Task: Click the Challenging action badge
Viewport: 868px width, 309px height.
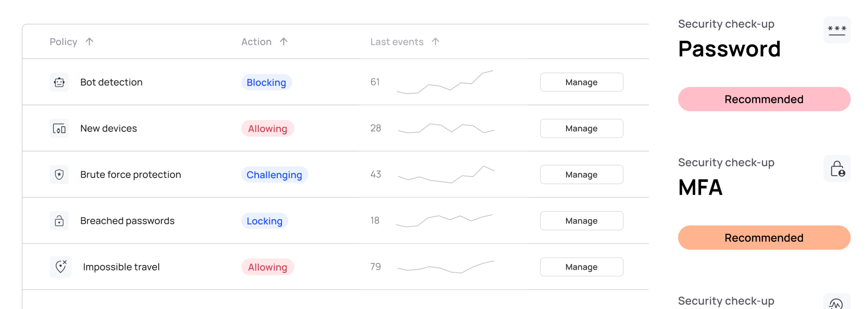Action: [x=274, y=175]
